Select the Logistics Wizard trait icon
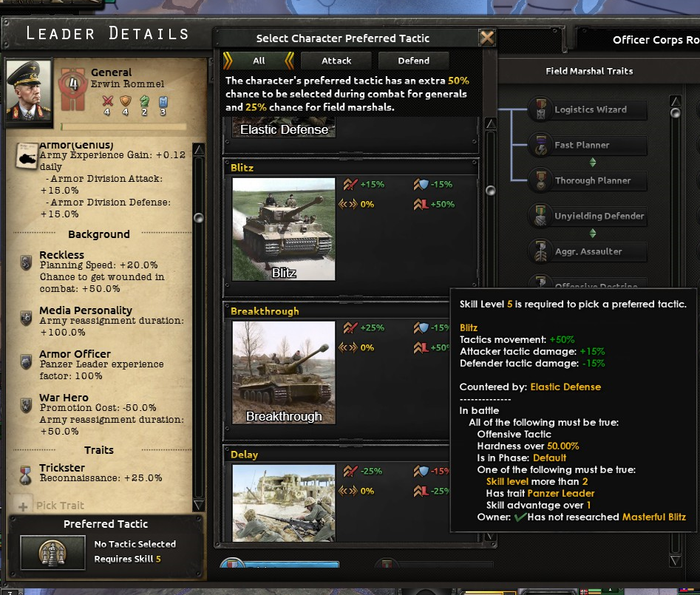 point(540,109)
